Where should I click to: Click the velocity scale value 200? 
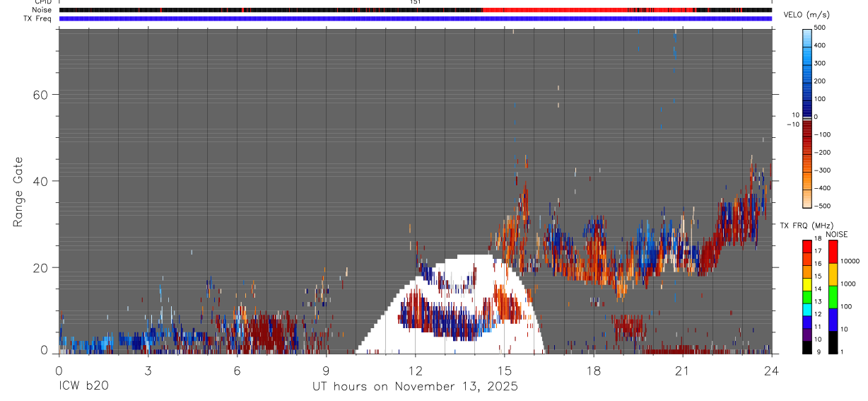[820, 81]
